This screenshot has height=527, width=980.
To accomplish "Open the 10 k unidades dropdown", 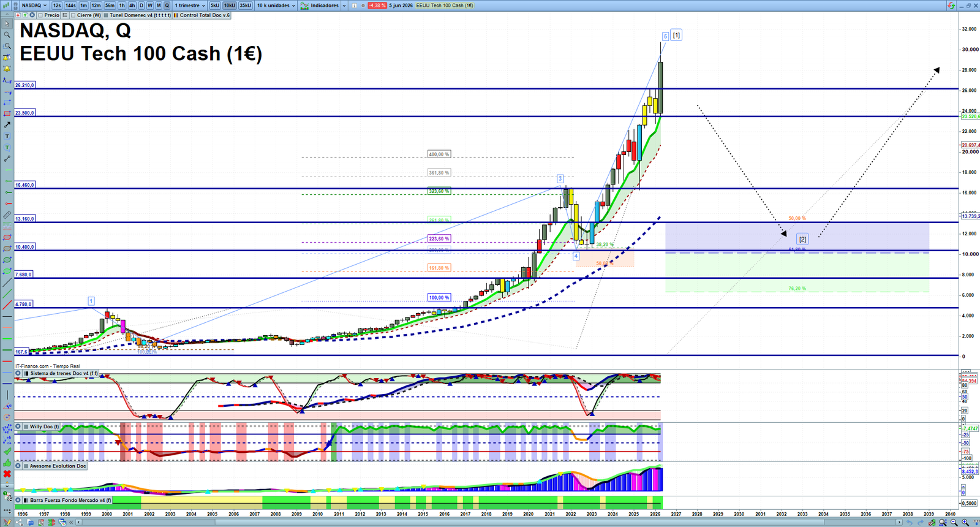I will coord(276,6).
